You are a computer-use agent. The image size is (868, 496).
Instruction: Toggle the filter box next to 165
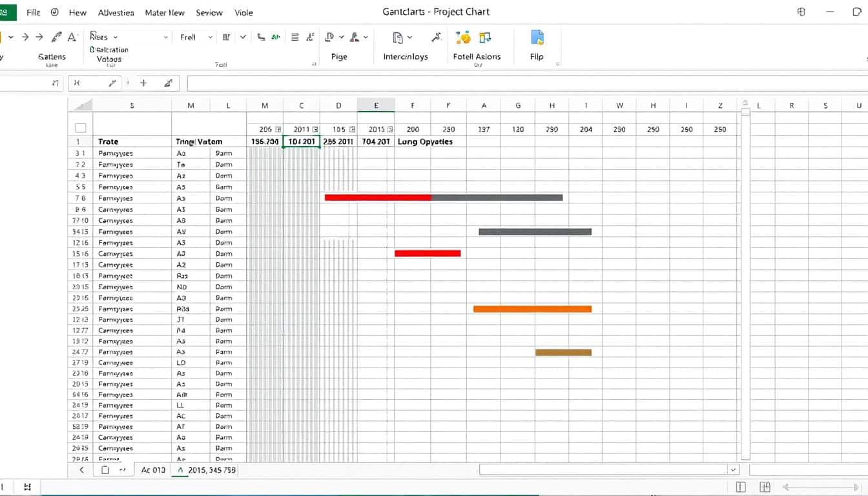click(x=353, y=129)
